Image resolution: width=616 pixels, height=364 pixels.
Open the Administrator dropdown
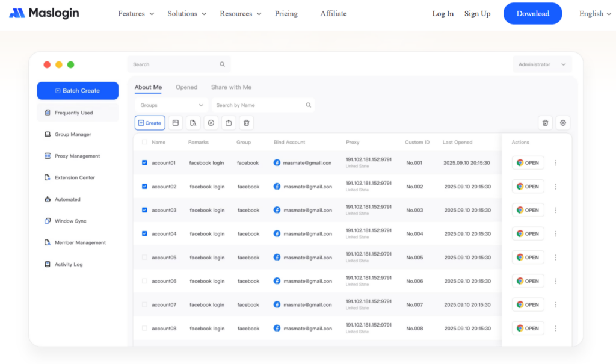coord(542,64)
